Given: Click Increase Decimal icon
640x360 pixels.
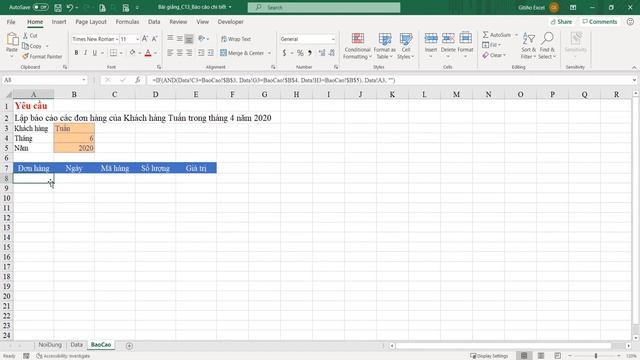Looking at the screenshot, I should coord(322,53).
